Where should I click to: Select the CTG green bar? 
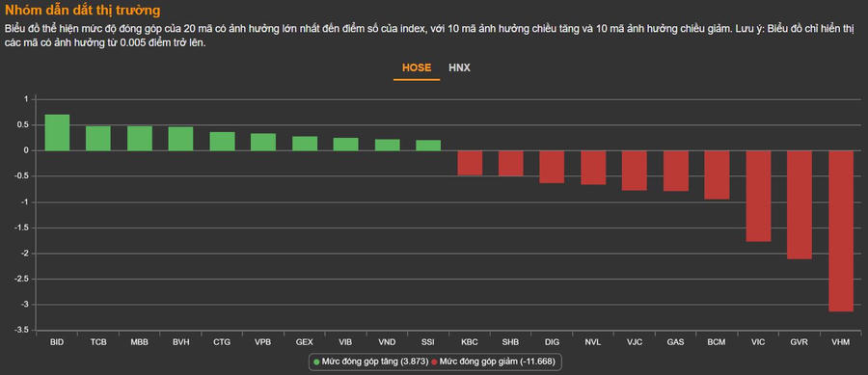coord(222,141)
